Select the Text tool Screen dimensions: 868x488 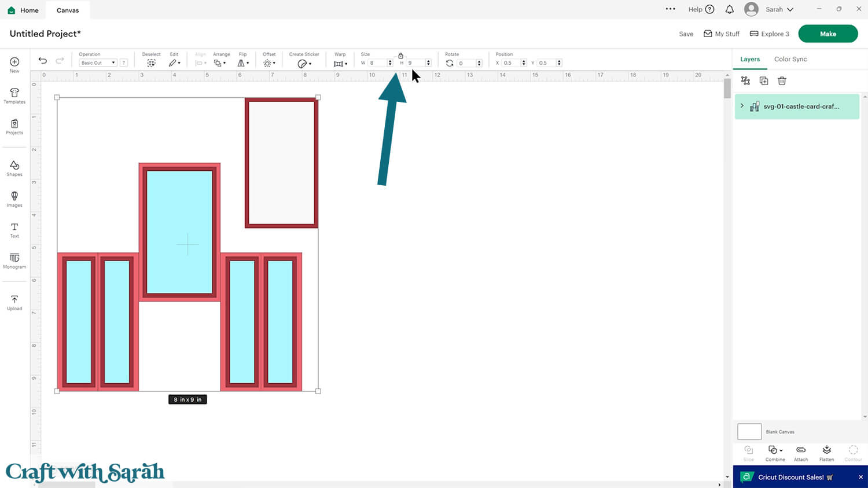tap(14, 230)
